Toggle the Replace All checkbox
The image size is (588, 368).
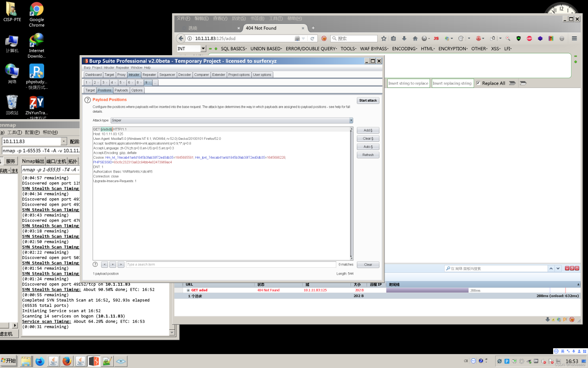click(x=478, y=83)
